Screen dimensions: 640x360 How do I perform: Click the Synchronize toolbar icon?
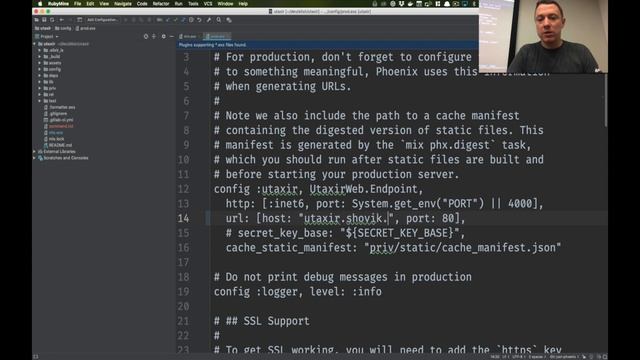[x=52, y=20]
